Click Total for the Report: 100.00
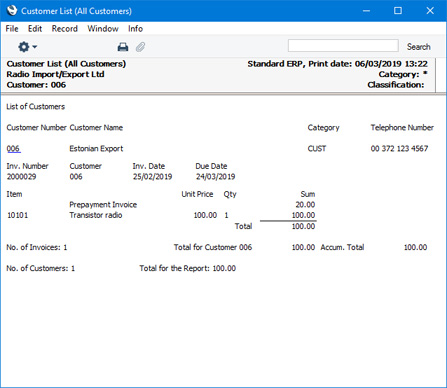 click(187, 268)
